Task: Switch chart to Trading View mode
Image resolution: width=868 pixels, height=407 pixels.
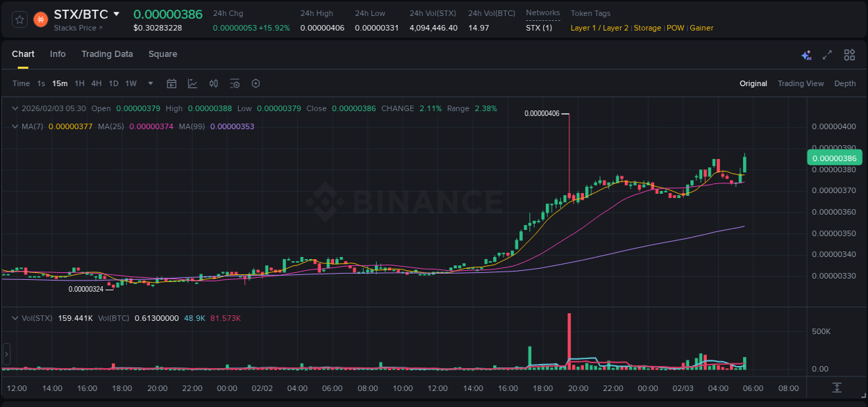Action: [x=801, y=83]
